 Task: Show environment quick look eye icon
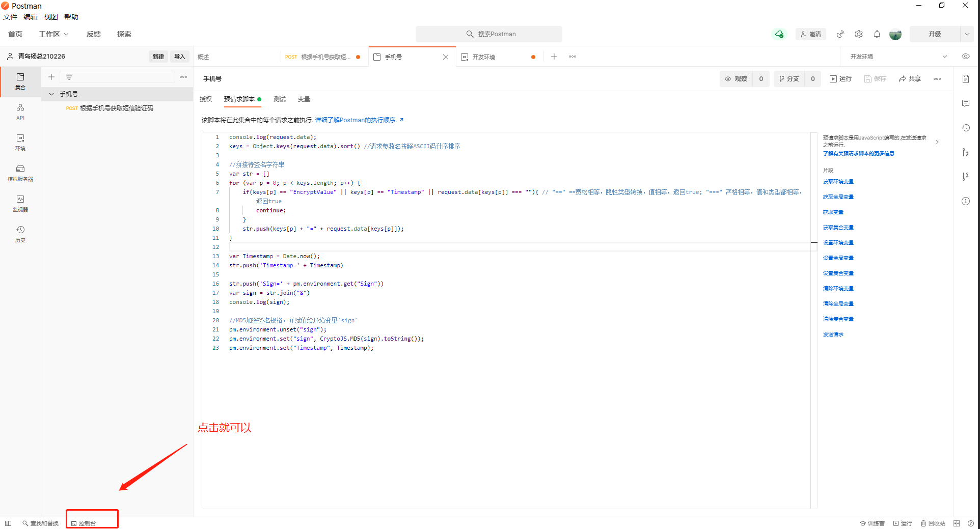(966, 57)
